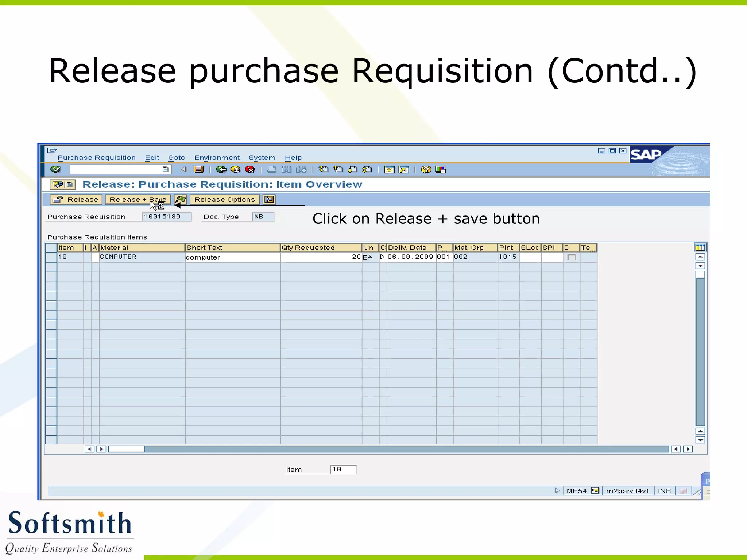Toggle the D checkbox for item 10

pyautogui.click(x=572, y=257)
